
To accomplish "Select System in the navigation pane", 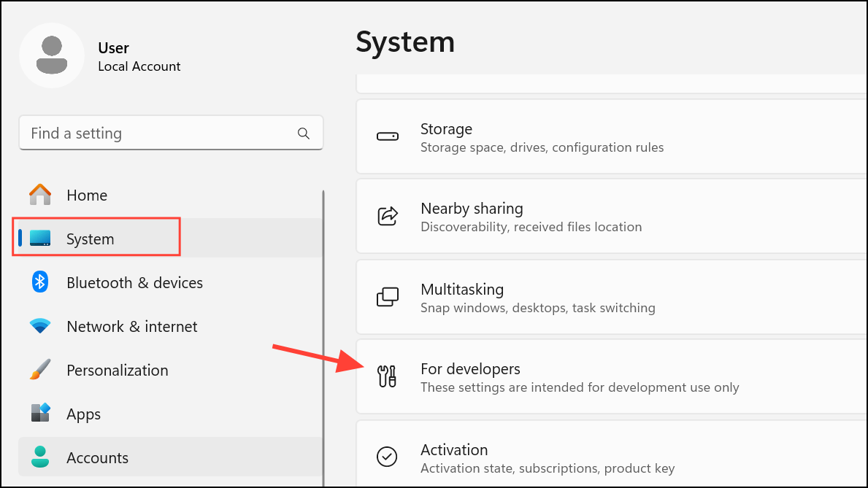I will [x=90, y=239].
